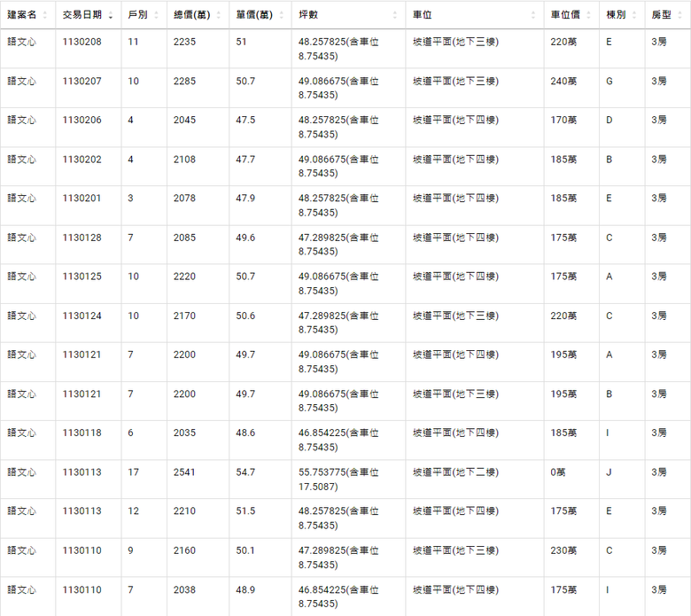
Task: Click total price 2035
Action: pyautogui.click(x=184, y=433)
